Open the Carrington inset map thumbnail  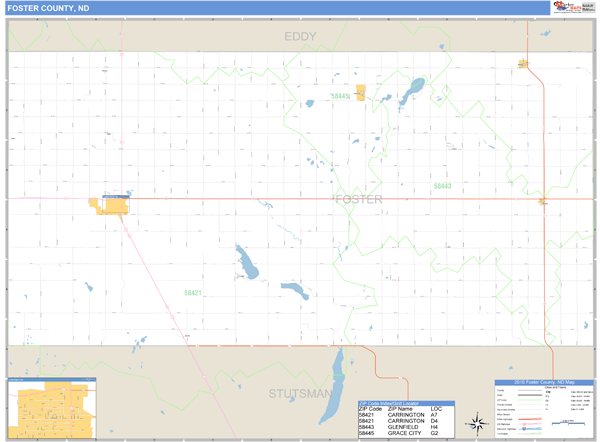[x=51, y=408]
